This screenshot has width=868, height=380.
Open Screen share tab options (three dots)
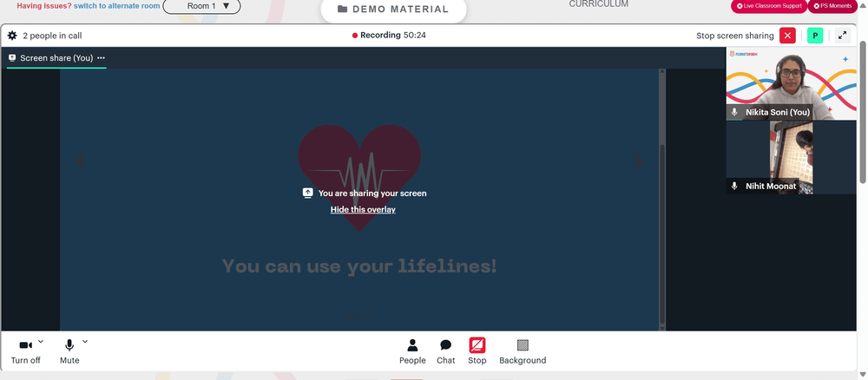pos(101,58)
